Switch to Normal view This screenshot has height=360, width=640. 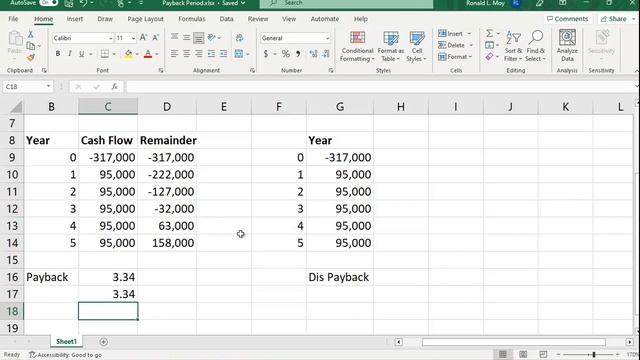point(503,354)
